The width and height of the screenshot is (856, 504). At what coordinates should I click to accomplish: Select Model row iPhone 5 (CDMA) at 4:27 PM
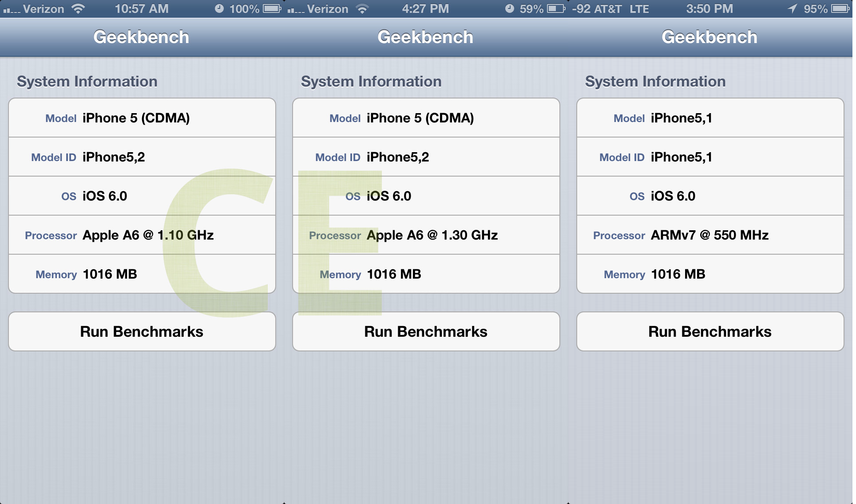[426, 118]
